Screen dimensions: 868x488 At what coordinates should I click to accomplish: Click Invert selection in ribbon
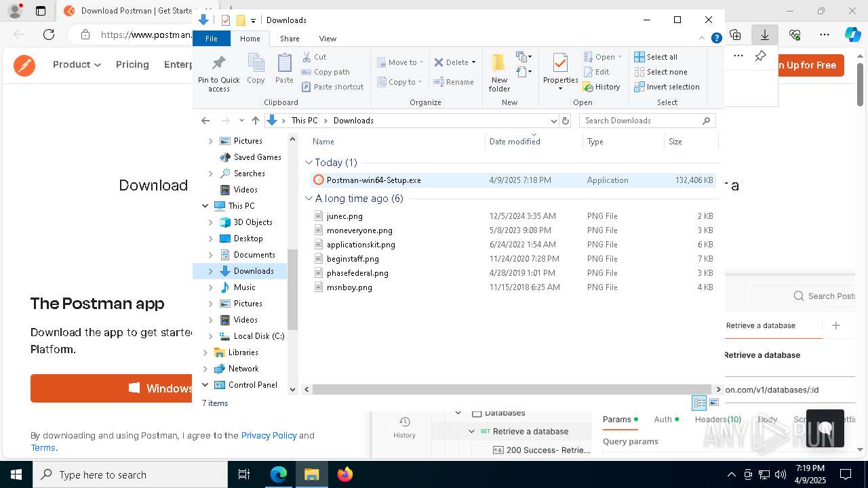click(x=667, y=87)
